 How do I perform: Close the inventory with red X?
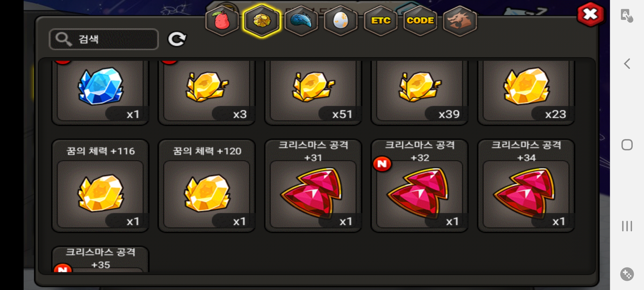[590, 15]
